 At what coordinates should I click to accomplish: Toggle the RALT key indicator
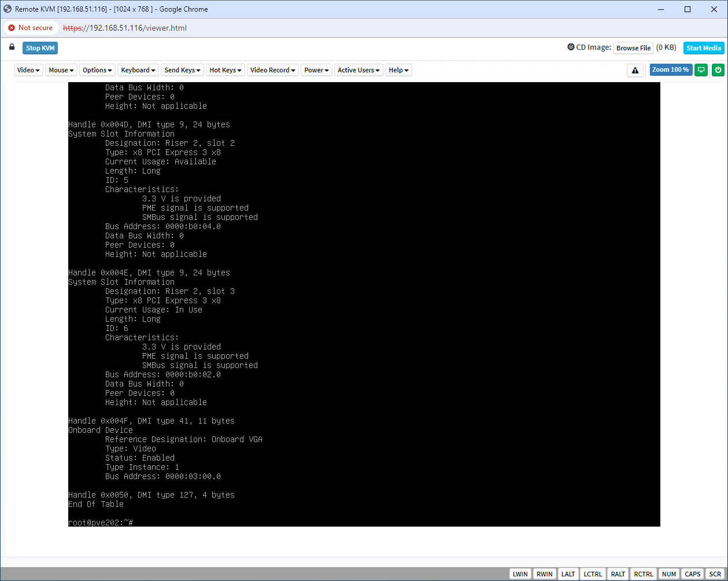coord(618,574)
